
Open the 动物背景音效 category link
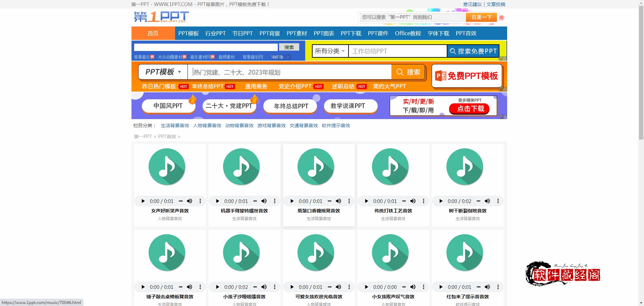(239, 125)
